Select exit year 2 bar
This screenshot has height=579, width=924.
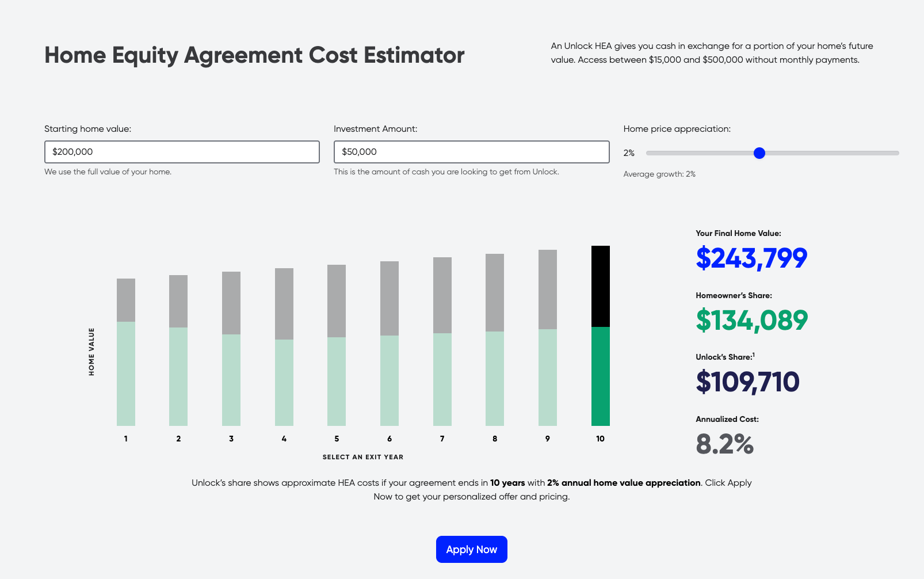point(178,351)
